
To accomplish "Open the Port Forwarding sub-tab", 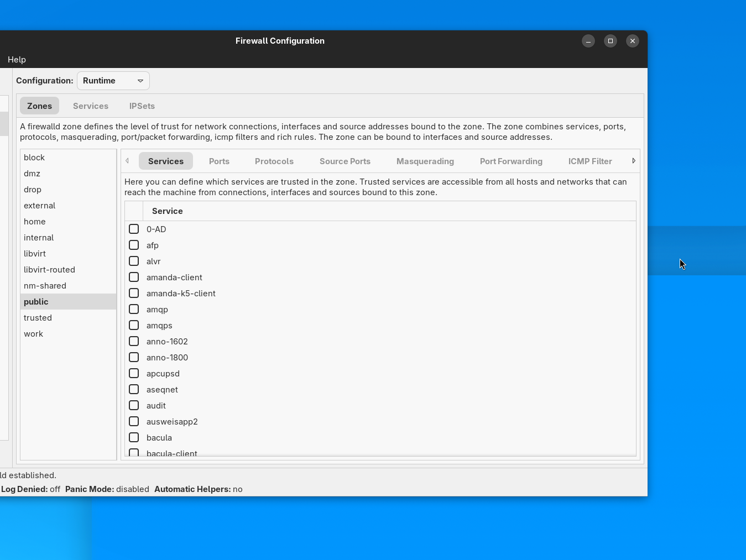I will [x=511, y=161].
